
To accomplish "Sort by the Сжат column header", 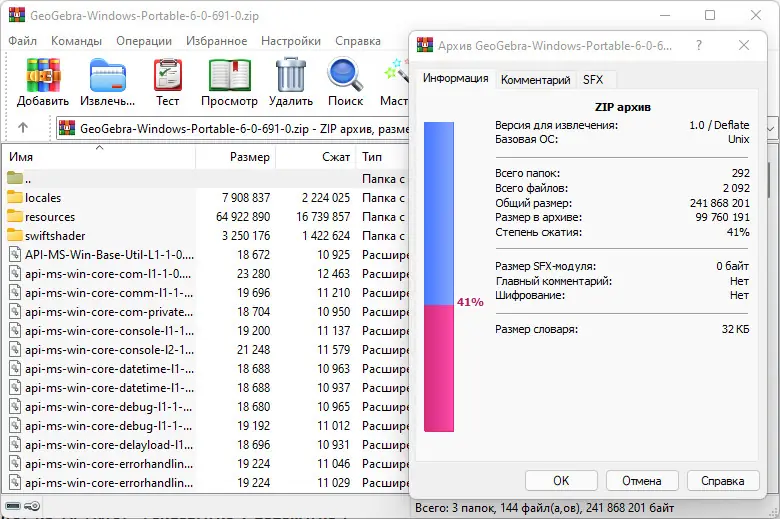I will tap(315, 157).
